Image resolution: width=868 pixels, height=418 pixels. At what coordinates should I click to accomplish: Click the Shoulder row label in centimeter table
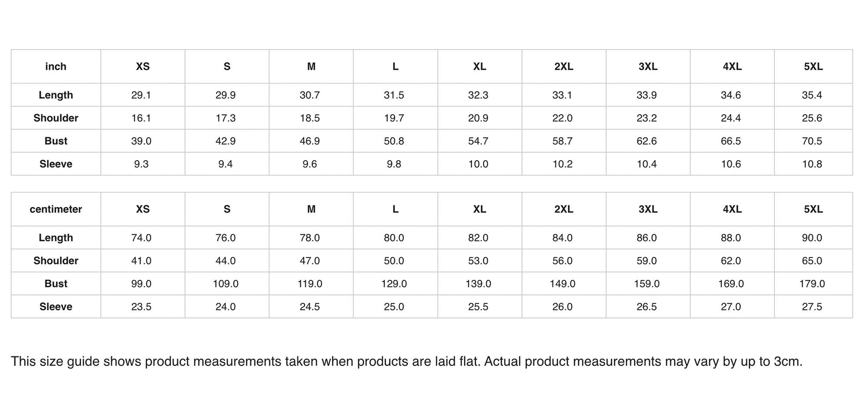tap(56, 261)
